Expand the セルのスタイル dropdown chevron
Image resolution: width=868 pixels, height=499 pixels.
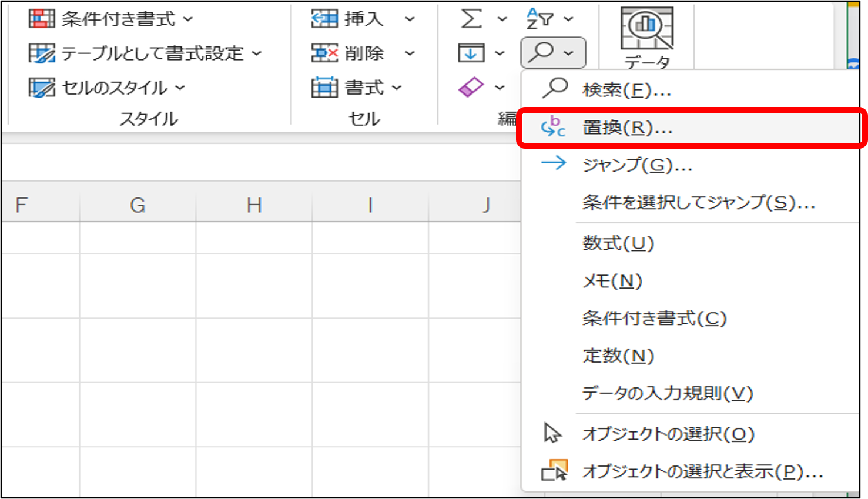[180, 88]
